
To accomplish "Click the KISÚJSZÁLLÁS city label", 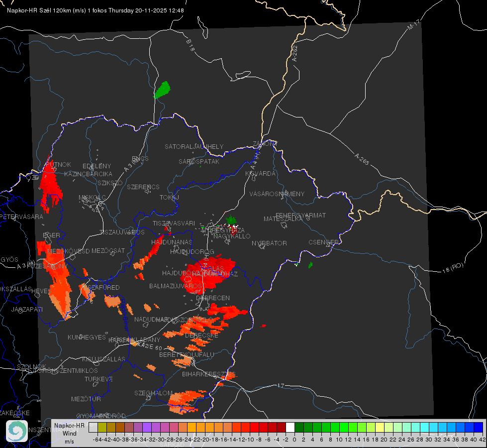I will [x=103, y=359].
